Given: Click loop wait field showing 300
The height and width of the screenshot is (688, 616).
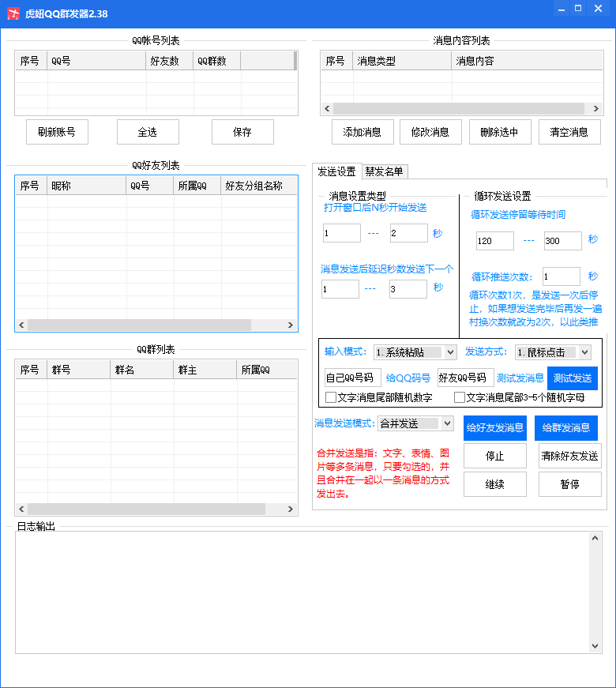Looking at the screenshot, I should click(563, 241).
